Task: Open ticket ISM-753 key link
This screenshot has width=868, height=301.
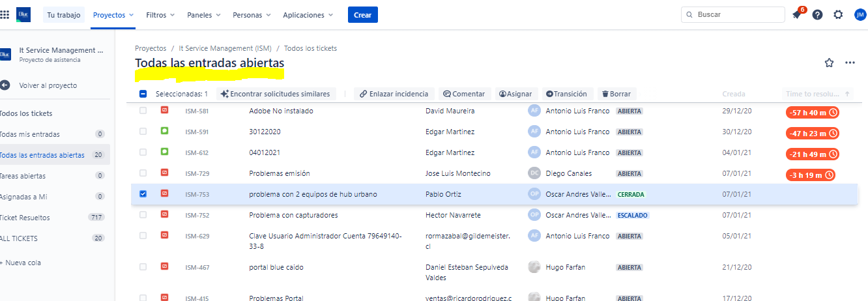Action: click(x=197, y=194)
